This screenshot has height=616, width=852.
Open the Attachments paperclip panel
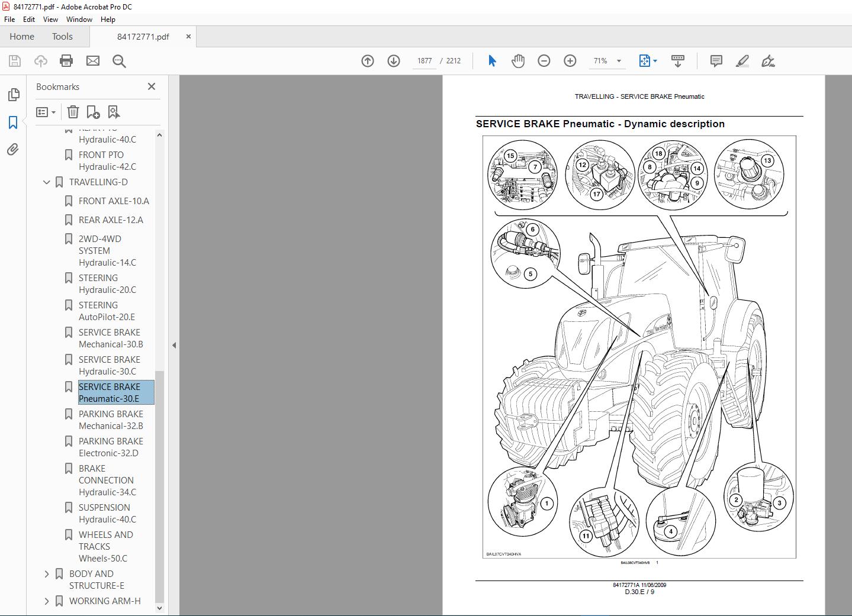(x=13, y=150)
